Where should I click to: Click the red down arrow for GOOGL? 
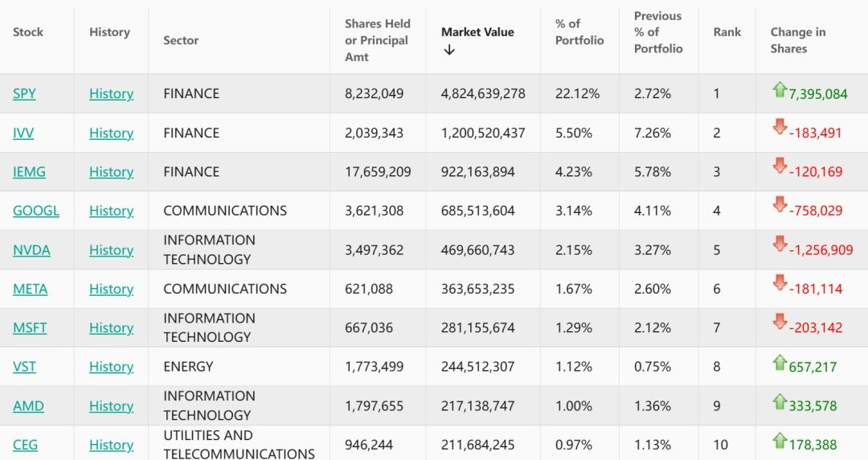coord(779,206)
